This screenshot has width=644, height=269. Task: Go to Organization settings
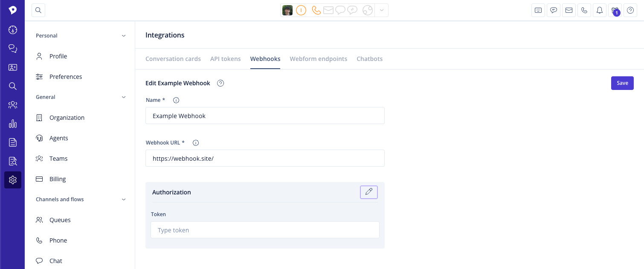67,118
